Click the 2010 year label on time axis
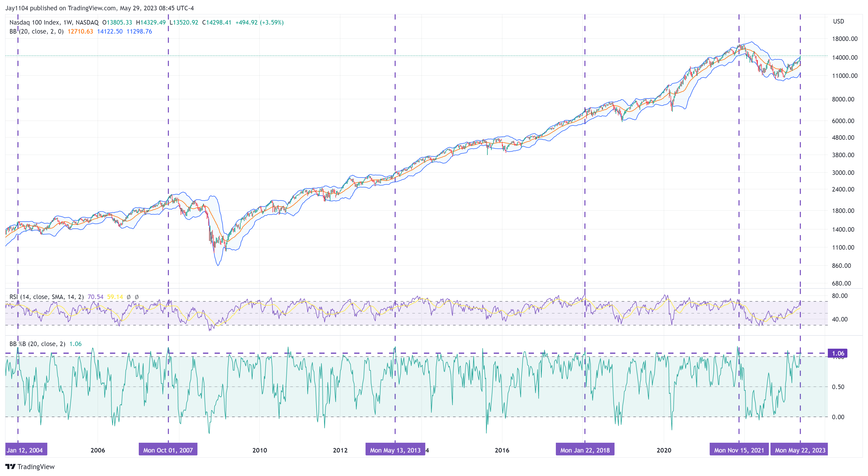868x476 pixels. tap(260, 450)
